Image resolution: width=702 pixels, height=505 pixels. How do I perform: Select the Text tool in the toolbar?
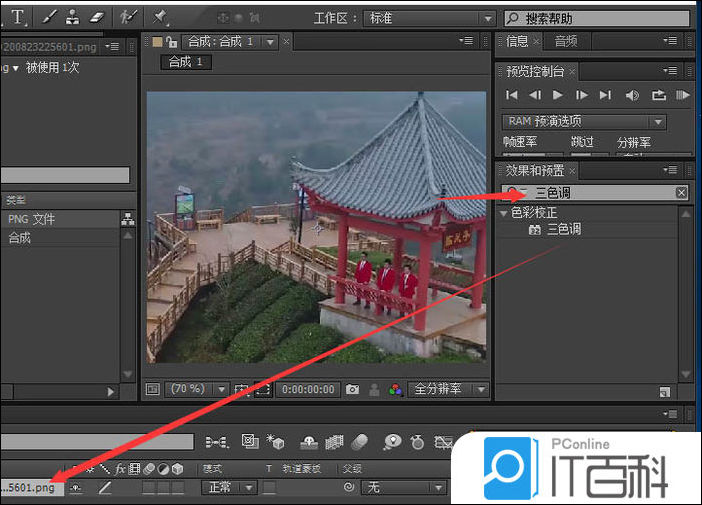18,17
